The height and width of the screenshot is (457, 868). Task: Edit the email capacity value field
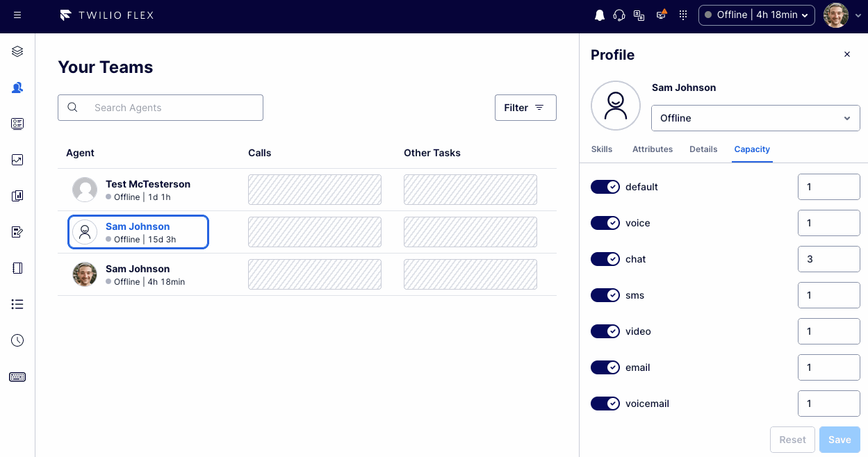tap(829, 367)
